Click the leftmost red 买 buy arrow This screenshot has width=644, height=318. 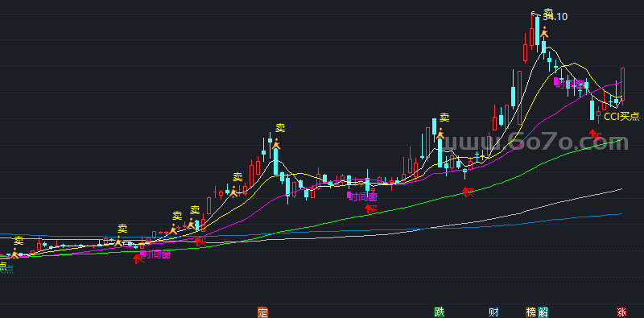pyautogui.click(x=138, y=258)
